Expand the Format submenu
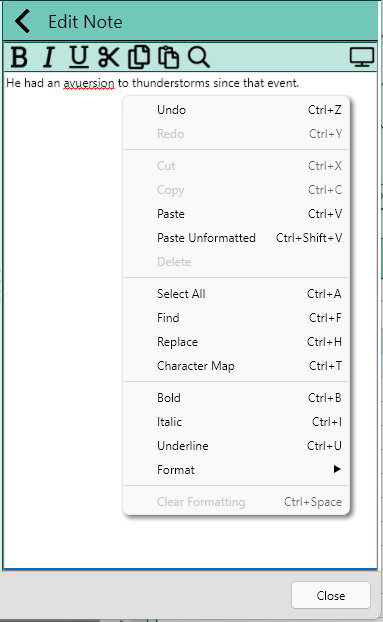 [x=236, y=470]
